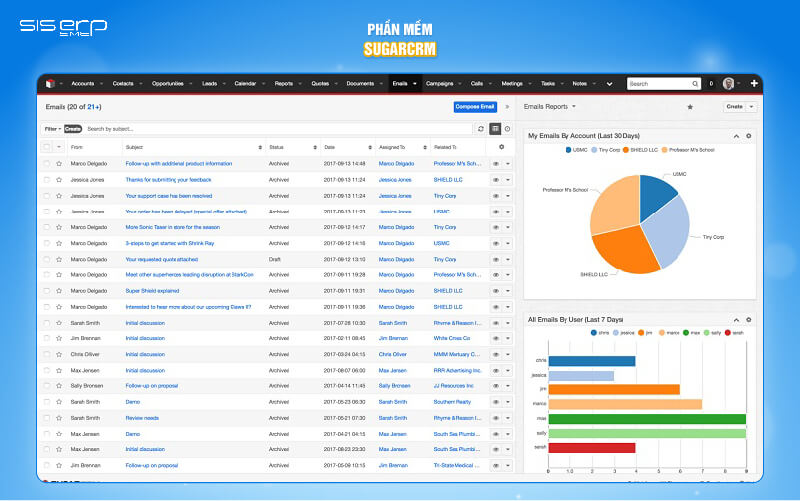Click the dashboard Create button
Viewport: 800px width, 501px height.
735,107
